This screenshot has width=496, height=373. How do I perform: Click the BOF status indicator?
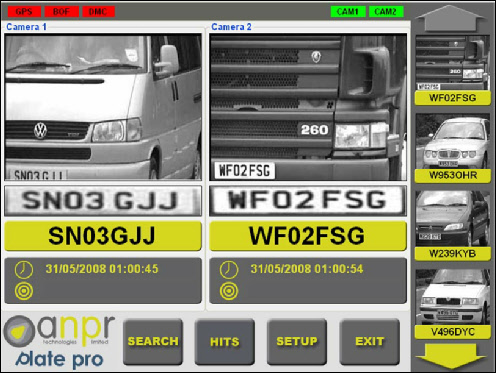pos(61,12)
